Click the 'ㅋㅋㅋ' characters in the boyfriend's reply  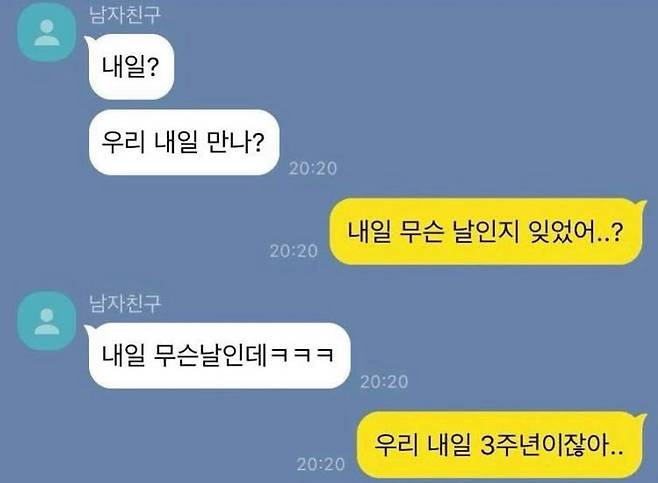[x=302, y=355]
